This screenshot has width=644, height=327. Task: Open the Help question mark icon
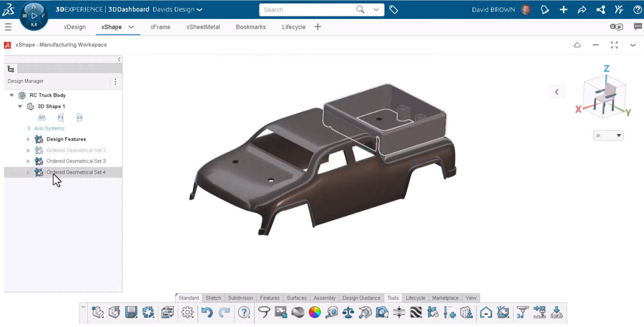(x=244, y=312)
